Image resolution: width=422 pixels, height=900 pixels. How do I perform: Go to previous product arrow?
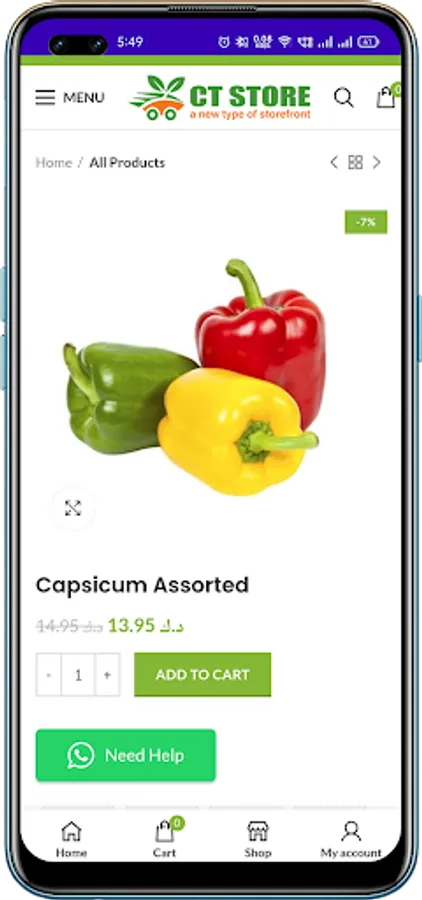pyautogui.click(x=334, y=162)
